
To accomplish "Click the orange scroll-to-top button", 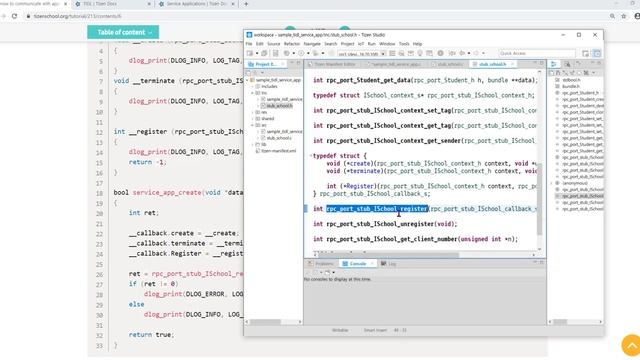I will [x=631, y=345].
